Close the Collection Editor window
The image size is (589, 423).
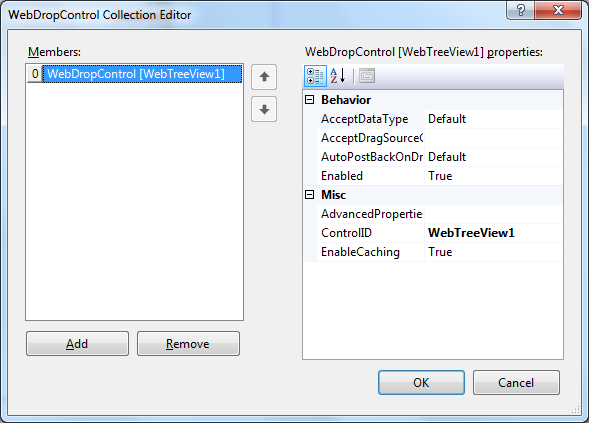558,10
